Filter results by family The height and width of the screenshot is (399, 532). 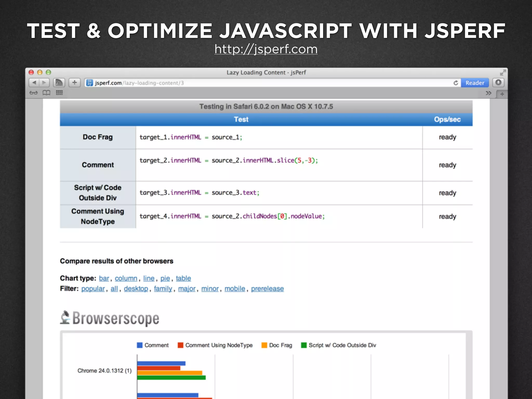(163, 289)
